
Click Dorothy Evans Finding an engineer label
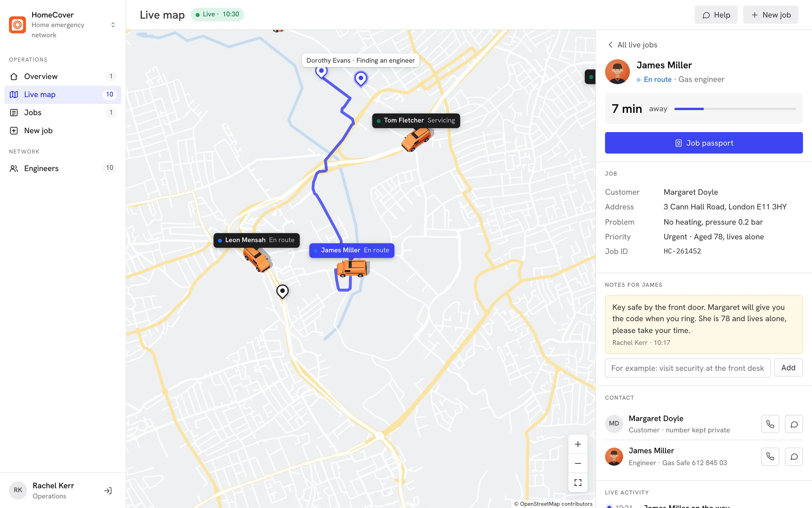[x=360, y=60]
